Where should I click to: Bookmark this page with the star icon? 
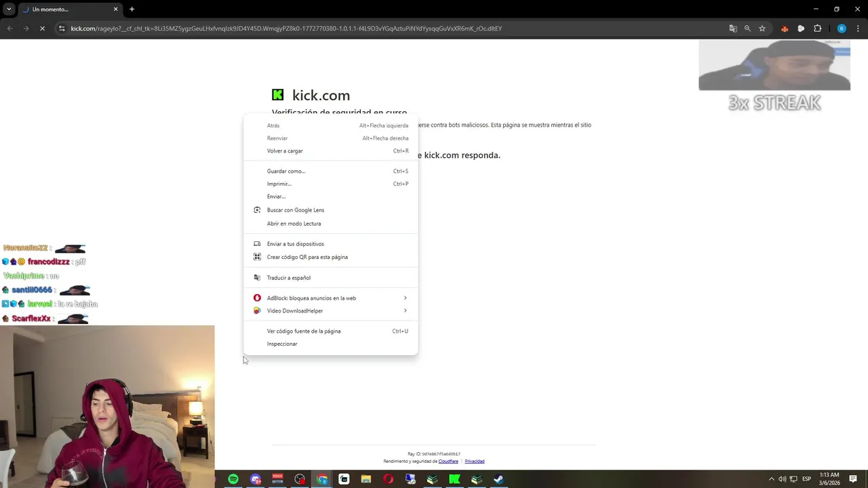[x=762, y=28]
